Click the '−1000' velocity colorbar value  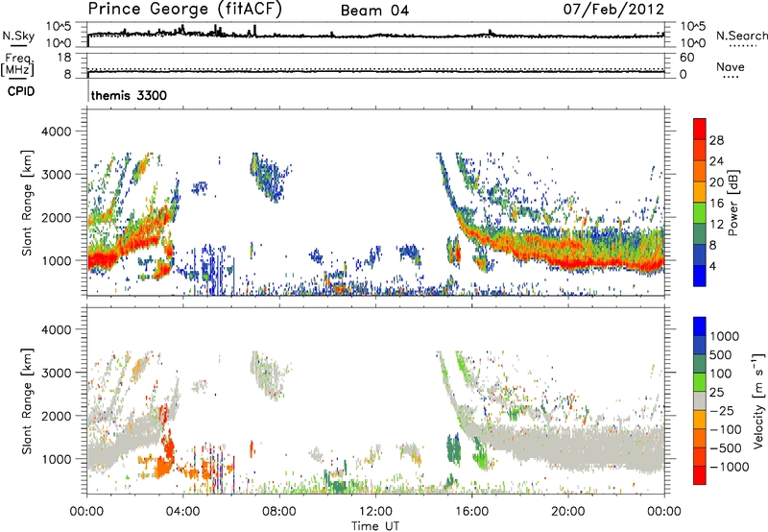tap(730, 467)
